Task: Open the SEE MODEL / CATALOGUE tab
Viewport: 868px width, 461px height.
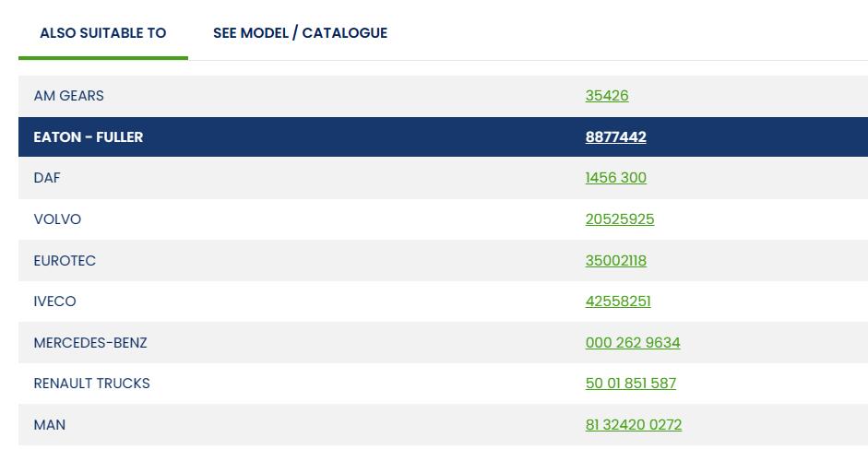Action: pos(300,33)
